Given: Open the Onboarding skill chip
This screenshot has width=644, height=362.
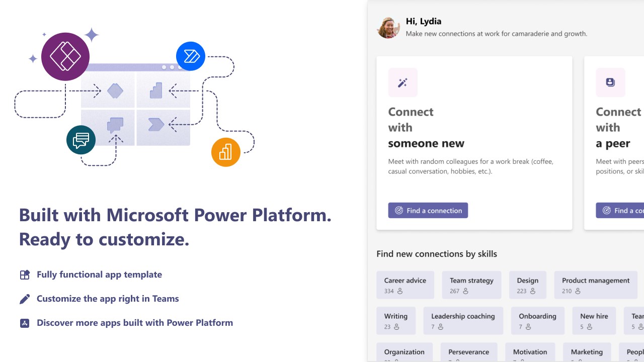Looking at the screenshot, I should [x=537, y=321].
